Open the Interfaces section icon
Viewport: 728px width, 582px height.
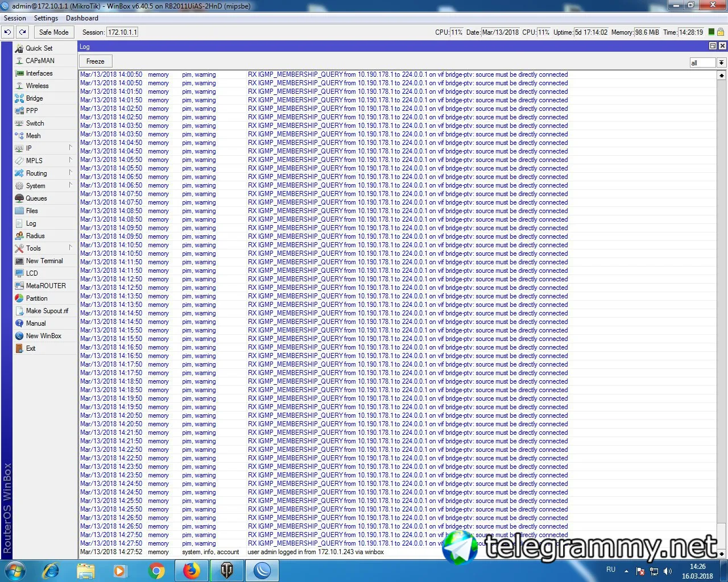click(19, 73)
